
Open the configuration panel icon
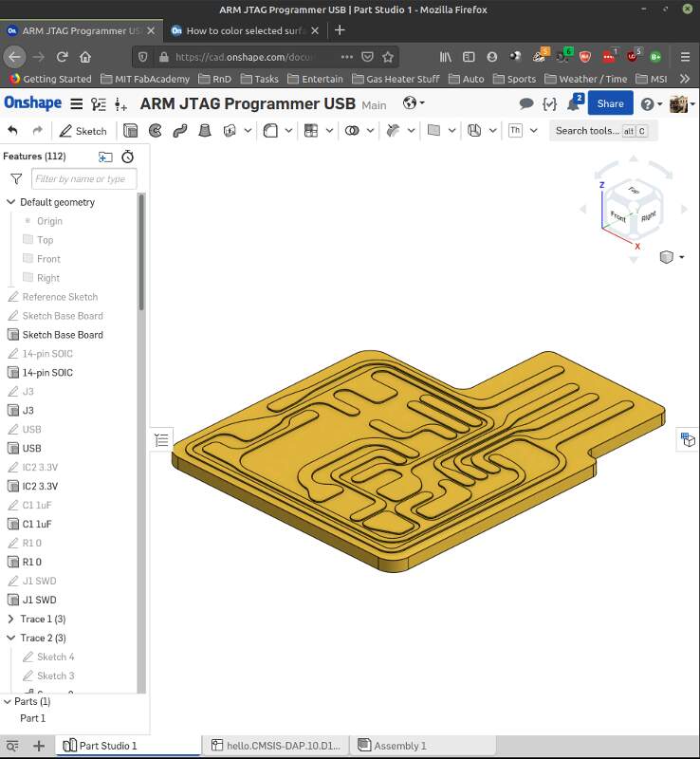[99, 104]
